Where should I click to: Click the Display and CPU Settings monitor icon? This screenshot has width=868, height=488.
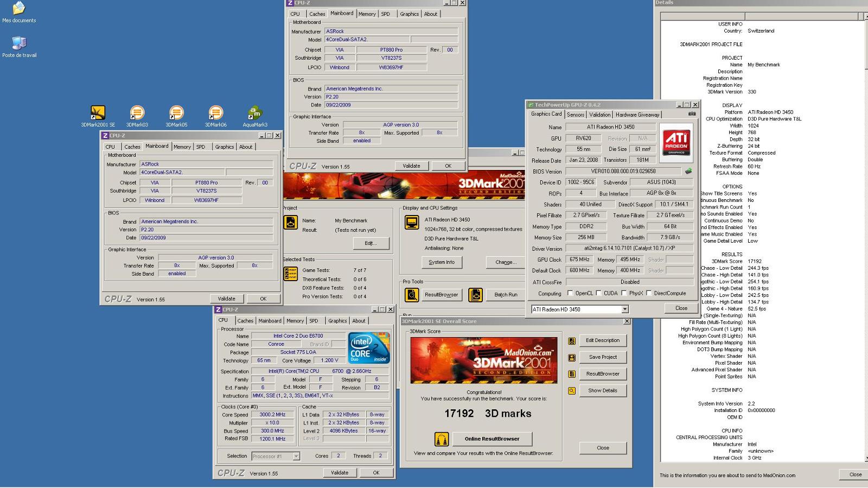pyautogui.click(x=412, y=223)
